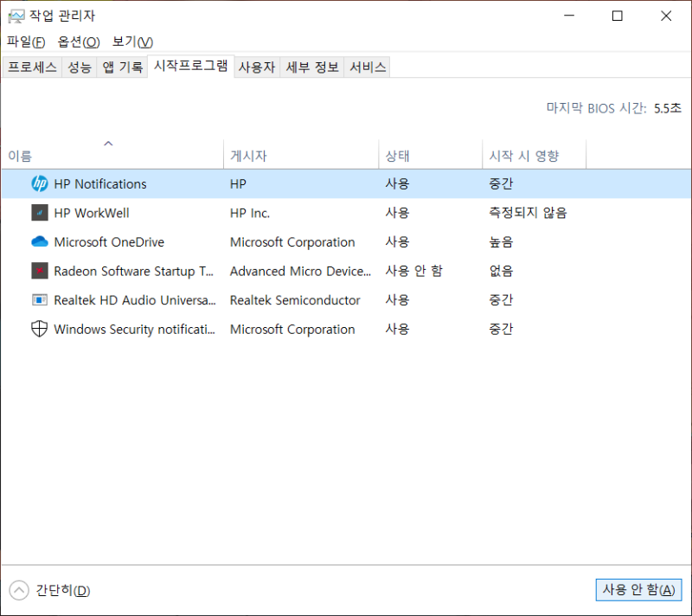This screenshot has width=692, height=616.
Task: Click OneDrive's Microsoft Corporation publisher cell
Action: click(x=292, y=242)
